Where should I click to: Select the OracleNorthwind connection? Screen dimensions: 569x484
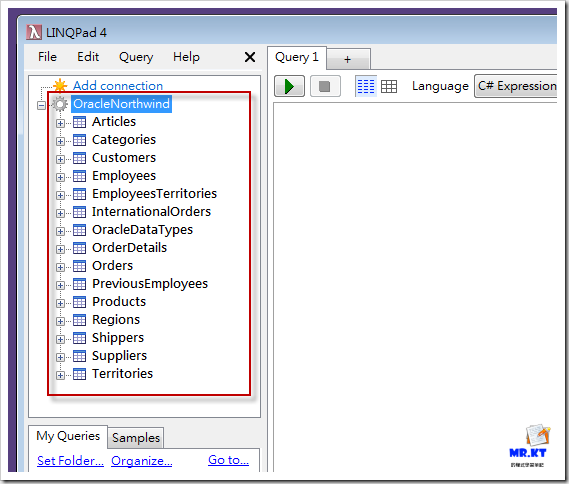click(121, 104)
